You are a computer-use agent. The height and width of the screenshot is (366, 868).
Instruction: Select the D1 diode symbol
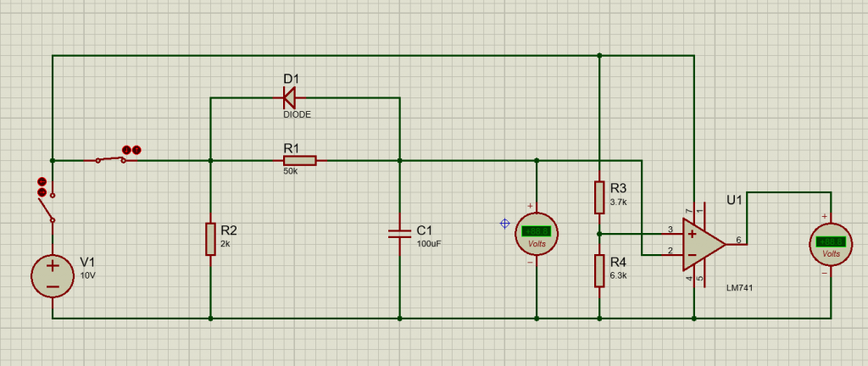[290, 97]
